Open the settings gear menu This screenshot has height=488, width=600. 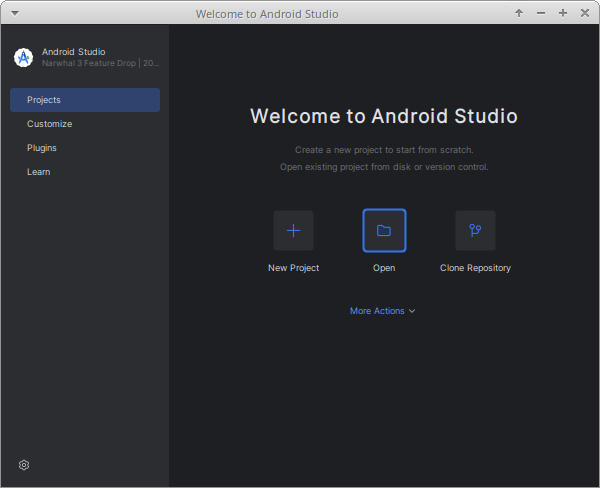[x=24, y=465]
